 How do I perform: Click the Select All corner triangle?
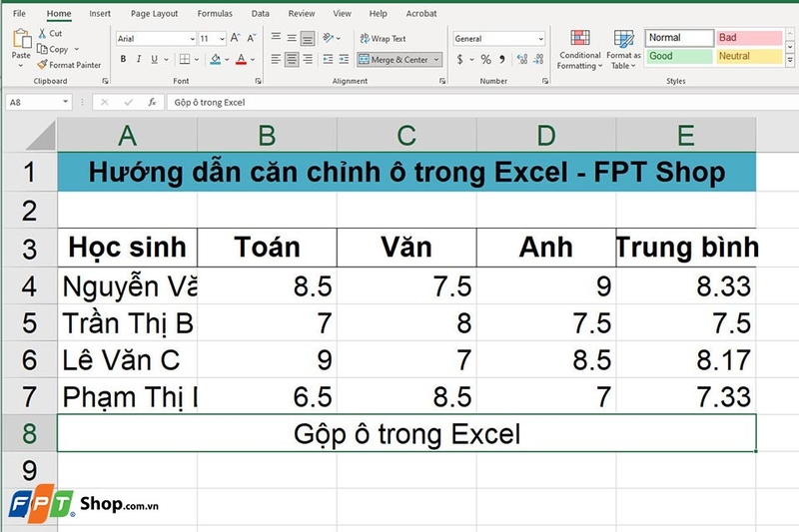click(x=40, y=136)
